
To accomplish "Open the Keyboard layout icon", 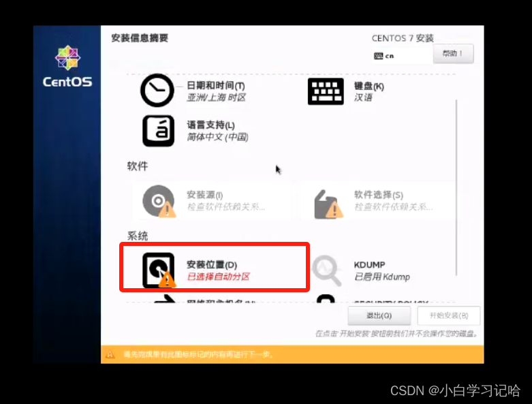I will pyautogui.click(x=326, y=91).
